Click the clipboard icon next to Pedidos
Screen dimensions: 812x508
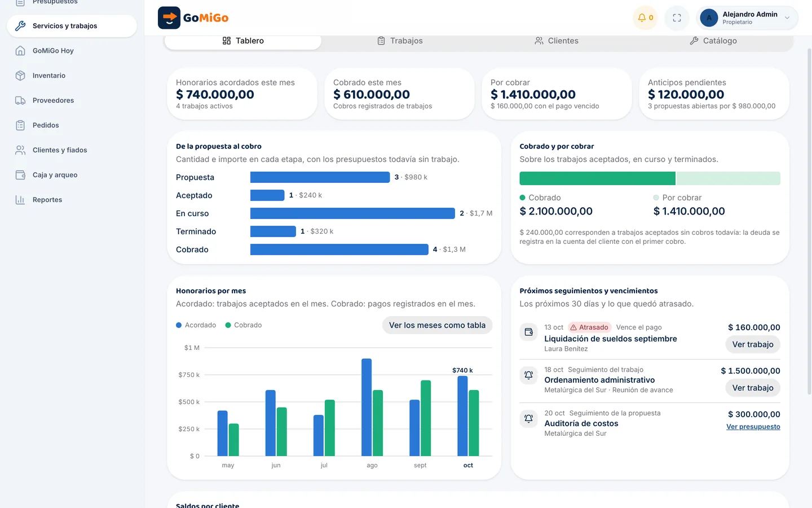pyautogui.click(x=20, y=125)
